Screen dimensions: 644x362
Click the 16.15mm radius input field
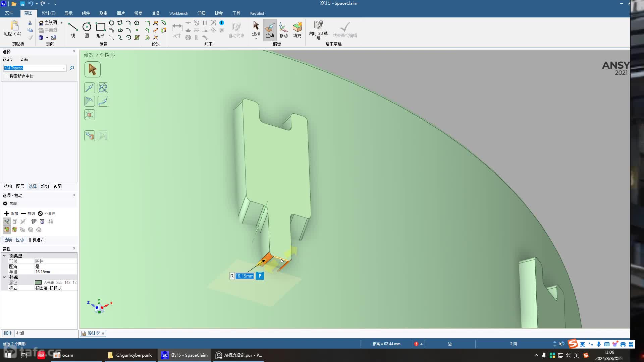pos(245,276)
